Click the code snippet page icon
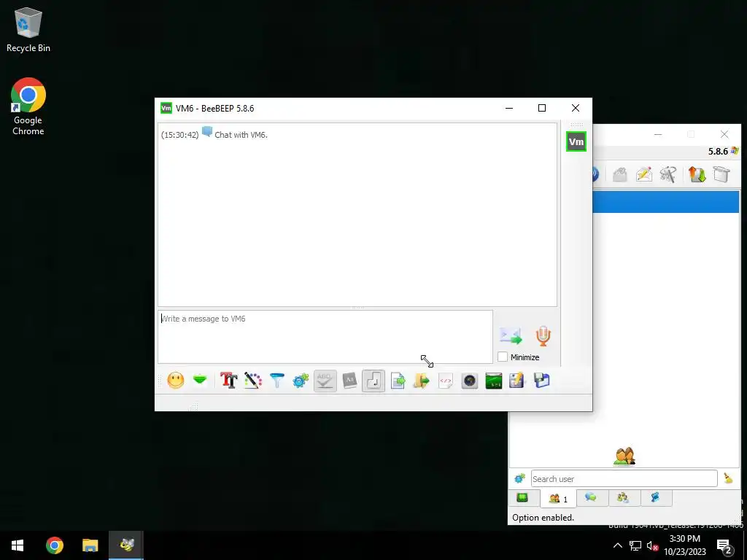Viewport: 747px width, 560px height. tap(446, 381)
